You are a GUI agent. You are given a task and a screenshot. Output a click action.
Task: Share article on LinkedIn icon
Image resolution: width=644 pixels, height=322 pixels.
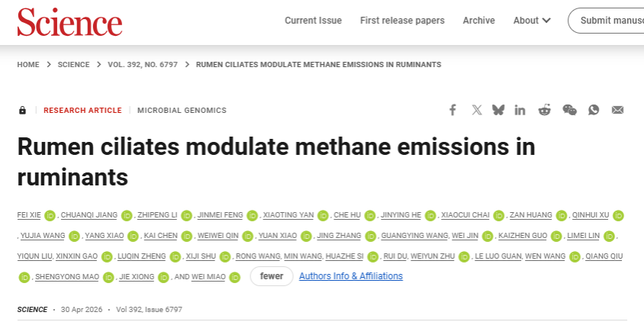click(x=520, y=110)
